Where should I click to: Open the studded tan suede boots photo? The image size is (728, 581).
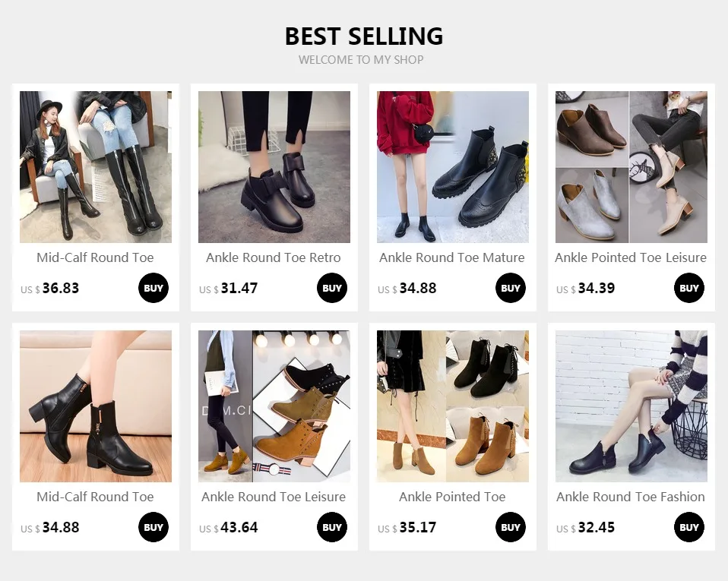[274, 406]
